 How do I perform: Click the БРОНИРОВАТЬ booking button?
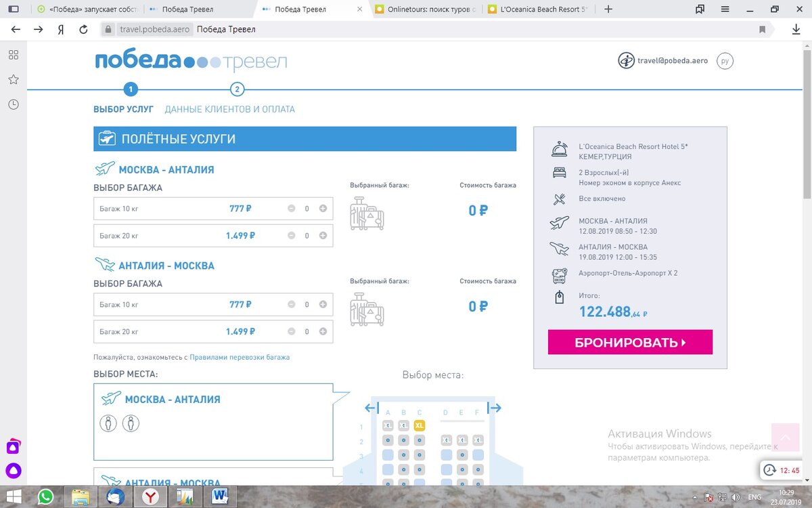tap(630, 342)
